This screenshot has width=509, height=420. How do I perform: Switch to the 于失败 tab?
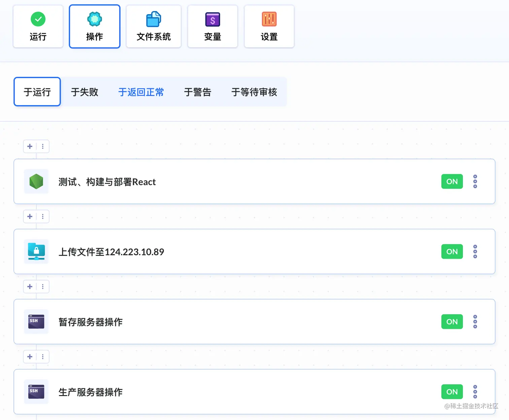pos(84,92)
